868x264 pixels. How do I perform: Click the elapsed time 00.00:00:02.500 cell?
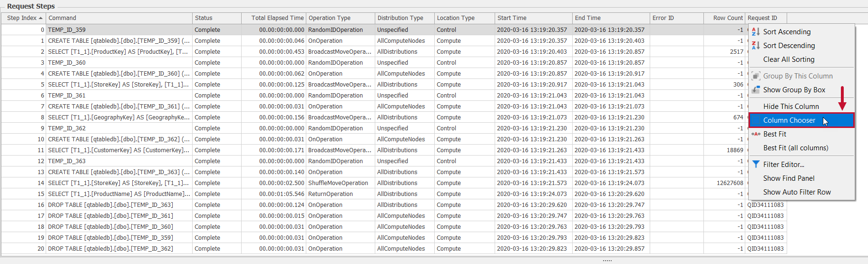273,183
